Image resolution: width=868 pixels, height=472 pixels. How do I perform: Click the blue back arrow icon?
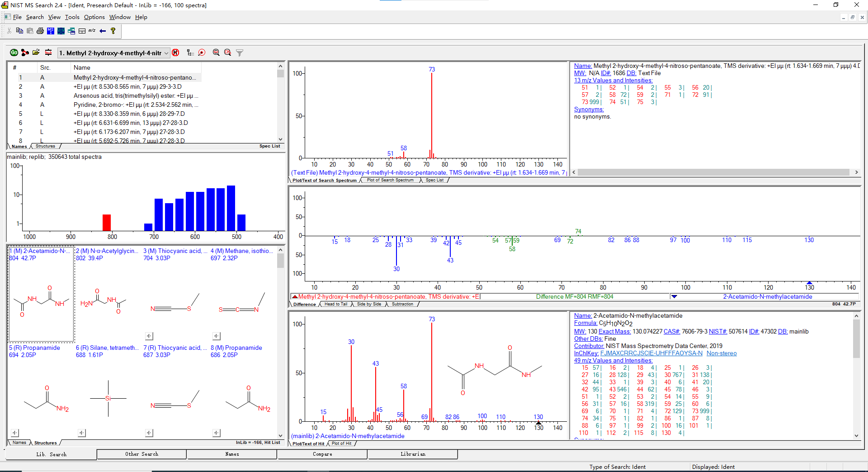[x=103, y=31]
